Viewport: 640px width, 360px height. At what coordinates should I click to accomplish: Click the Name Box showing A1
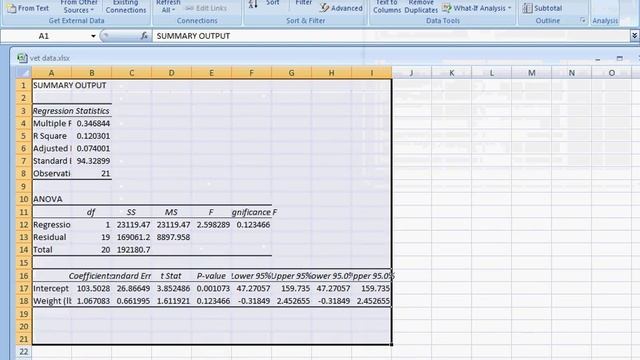click(x=45, y=36)
